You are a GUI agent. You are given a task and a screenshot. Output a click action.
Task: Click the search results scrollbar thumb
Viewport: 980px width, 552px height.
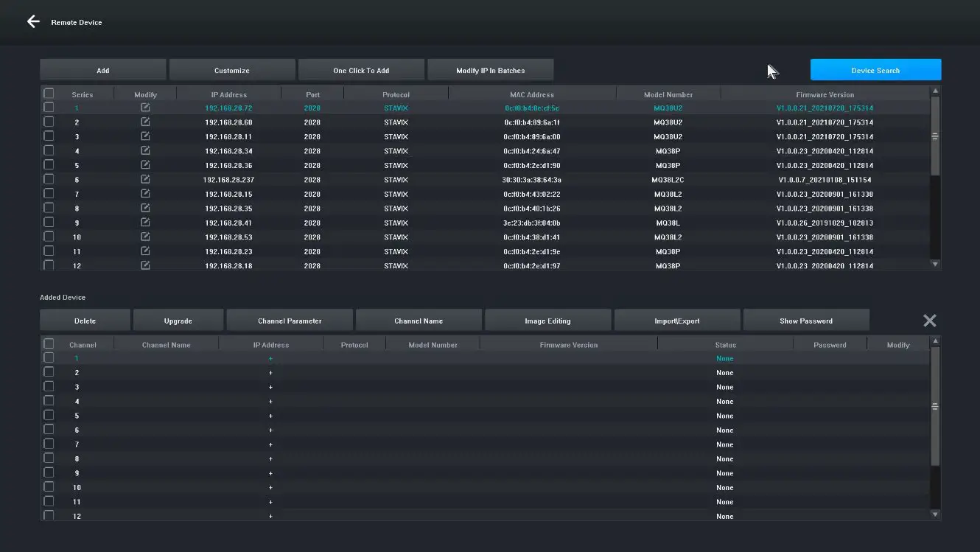click(936, 136)
